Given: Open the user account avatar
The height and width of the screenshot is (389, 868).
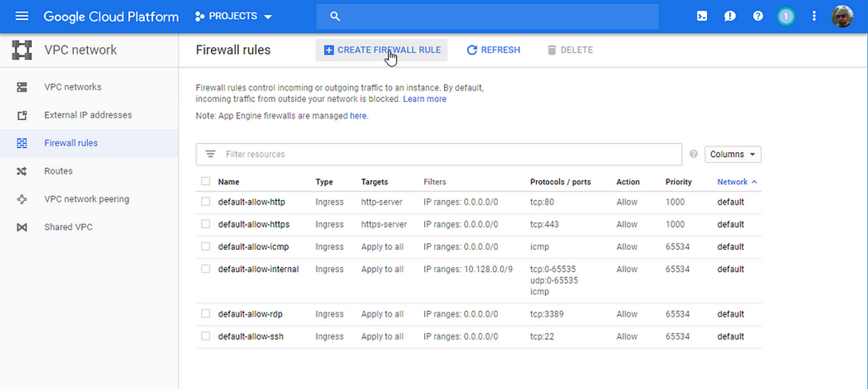Looking at the screenshot, I should (x=842, y=16).
